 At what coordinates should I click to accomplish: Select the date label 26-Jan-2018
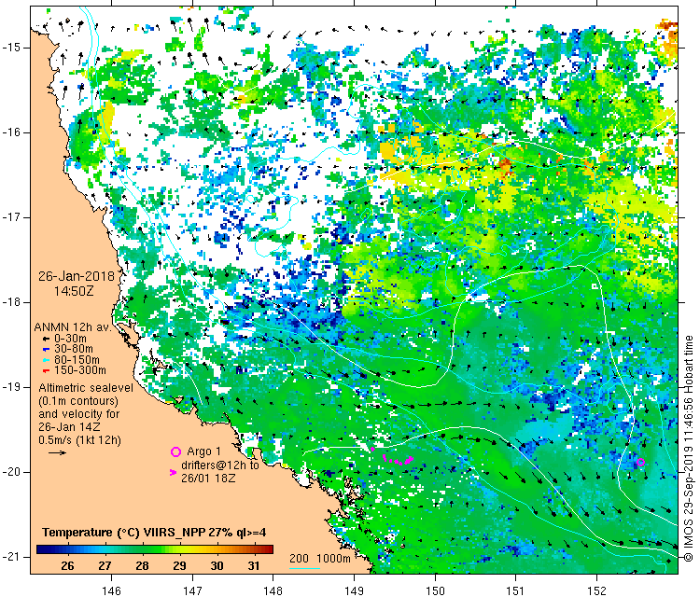click(x=77, y=276)
